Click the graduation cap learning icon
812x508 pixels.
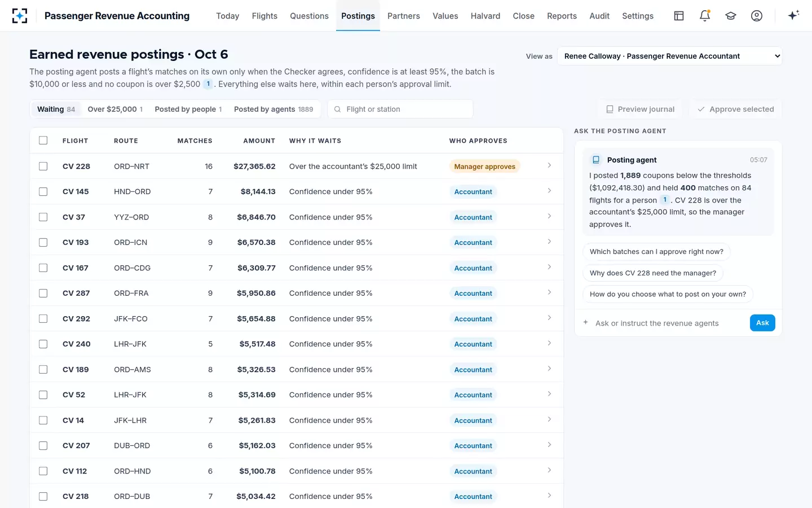(731, 16)
